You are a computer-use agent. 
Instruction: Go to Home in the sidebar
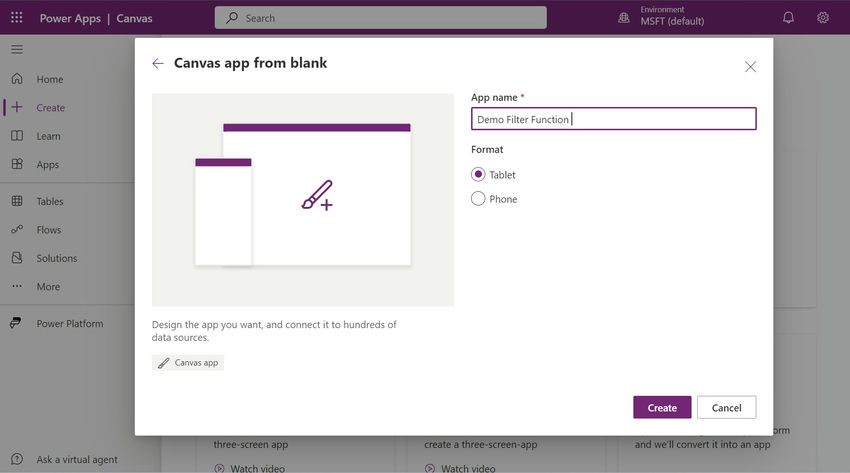click(49, 79)
